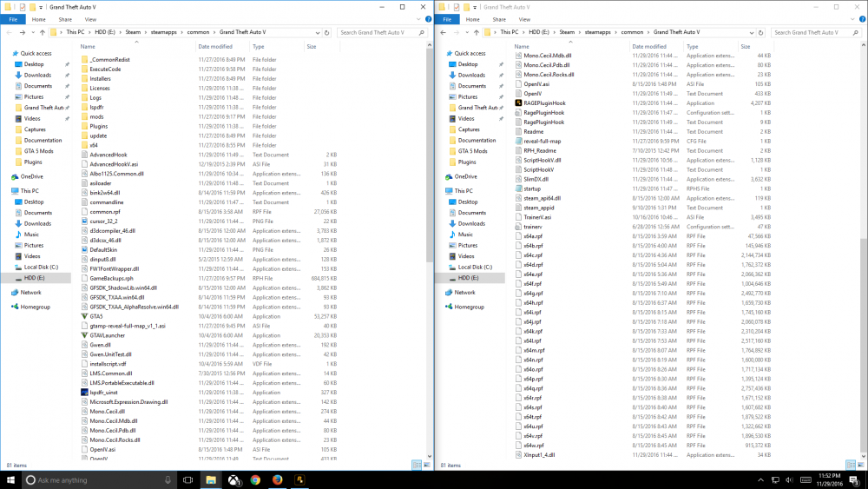Refresh the left window folder view
This screenshot has width=868, height=489.
326,33
